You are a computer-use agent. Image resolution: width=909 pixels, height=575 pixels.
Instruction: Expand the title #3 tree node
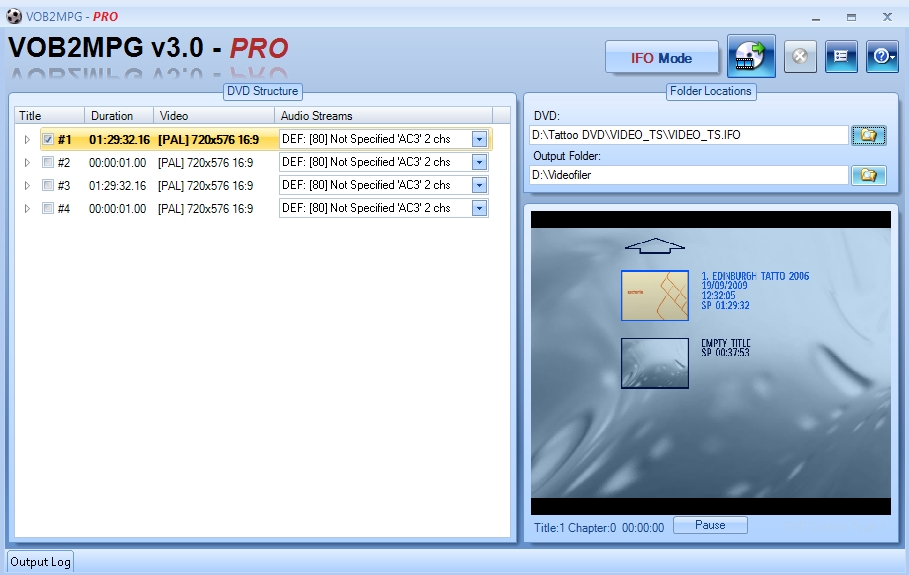click(27, 185)
